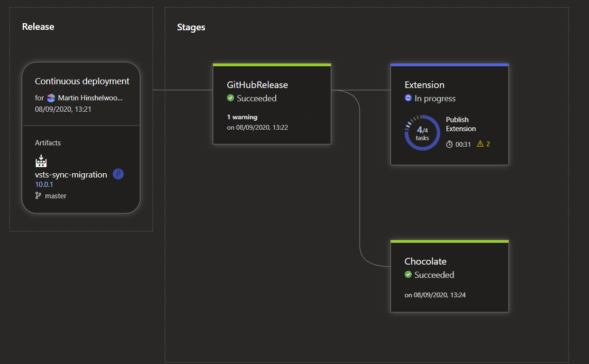Click the continuous deployment trigger lightning icon

[x=118, y=174]
